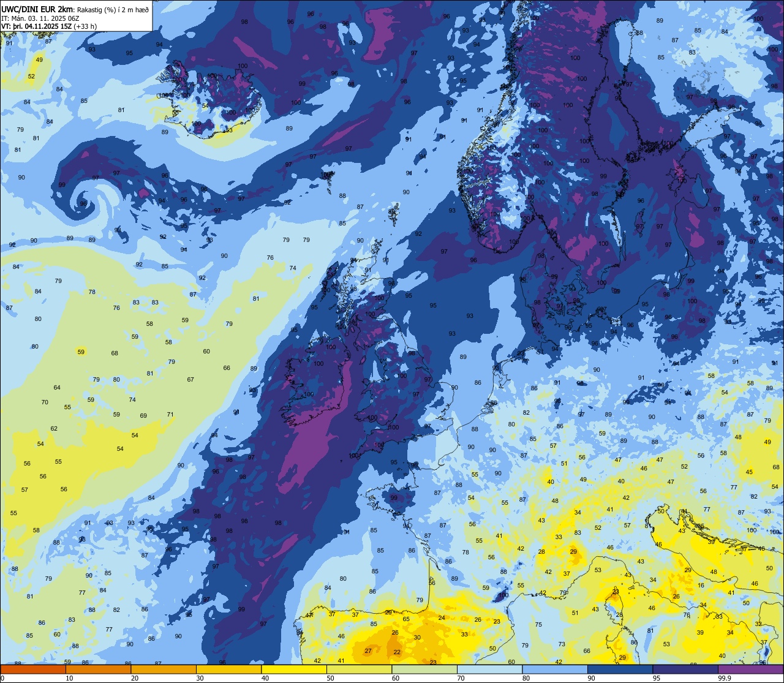This screenshot has width=784, height=683.
Task: Click the purple above-99.9% legend swatch
Action: point(750,669)
